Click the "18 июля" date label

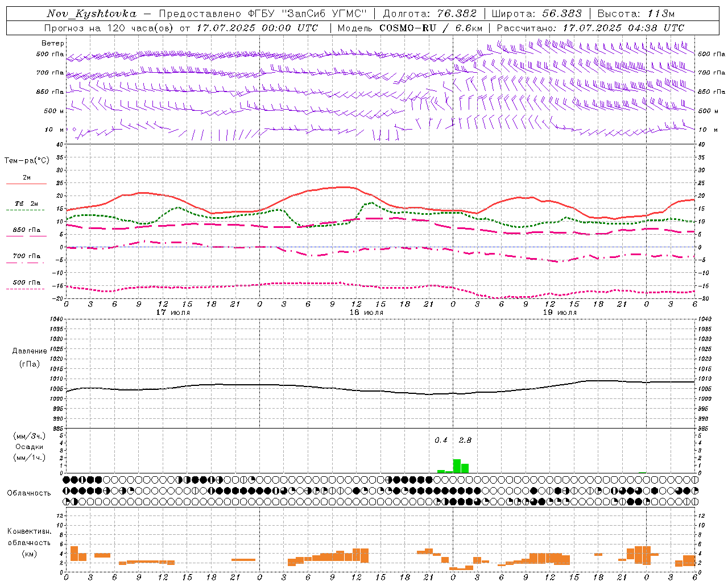click(x=366, y=313)
